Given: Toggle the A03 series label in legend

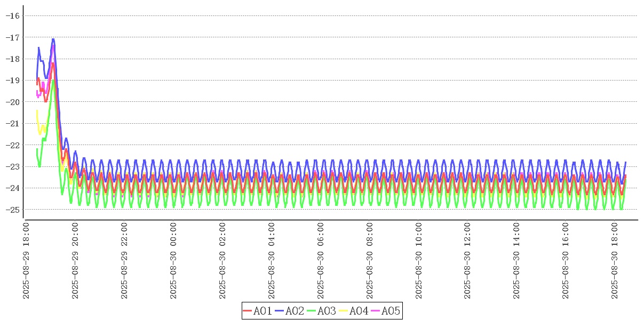Looking at the screenshot, I should coord(327,310).
